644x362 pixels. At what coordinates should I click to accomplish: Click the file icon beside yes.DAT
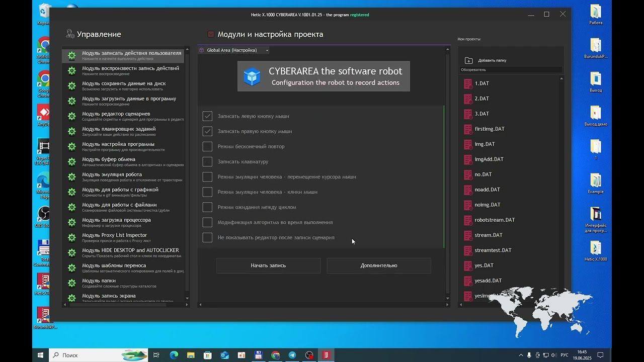point(468,265)
